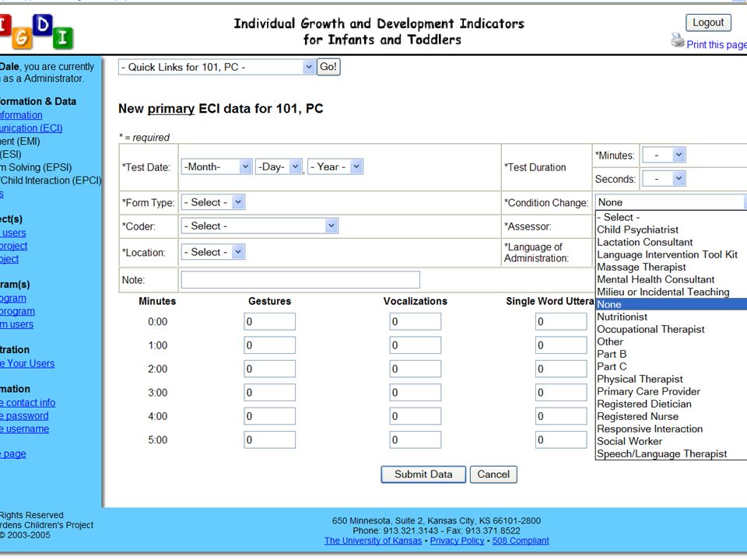Select the highlighted None option
Viewport: 747px width, 560px height.
click(x=672, y=304)
